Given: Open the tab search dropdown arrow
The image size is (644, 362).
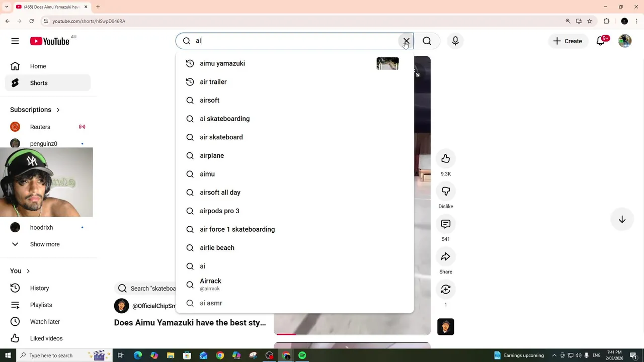Looking at the screenshot, I should click(x=6, y=7).
